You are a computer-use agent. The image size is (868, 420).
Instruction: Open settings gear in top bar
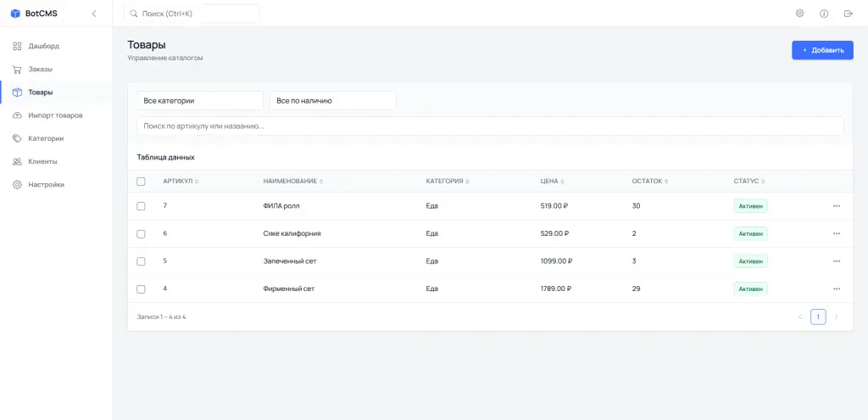pos(799,14)
